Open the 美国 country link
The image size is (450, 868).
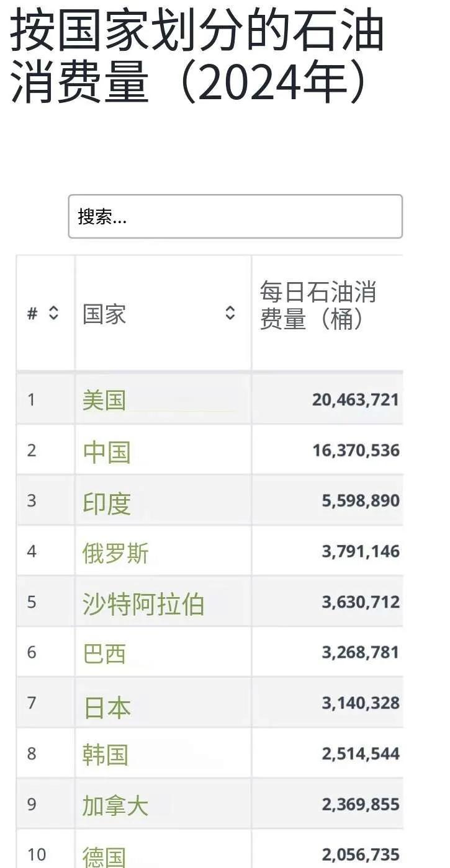(104, 399)
